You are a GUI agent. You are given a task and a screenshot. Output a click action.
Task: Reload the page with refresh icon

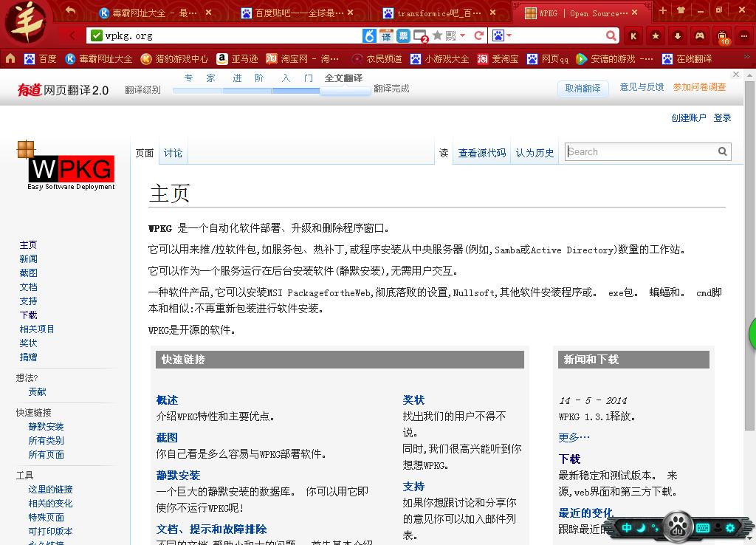pyautogui.click(x=478, y=35)
